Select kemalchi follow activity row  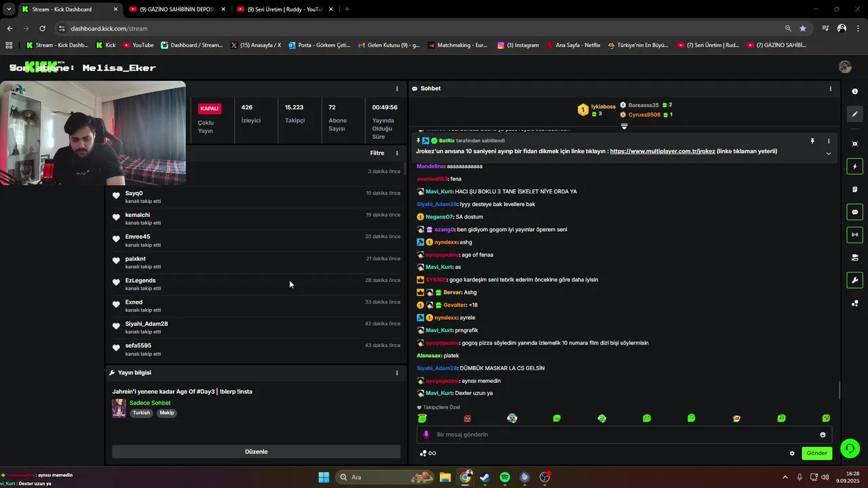click(x=256, y=218)
